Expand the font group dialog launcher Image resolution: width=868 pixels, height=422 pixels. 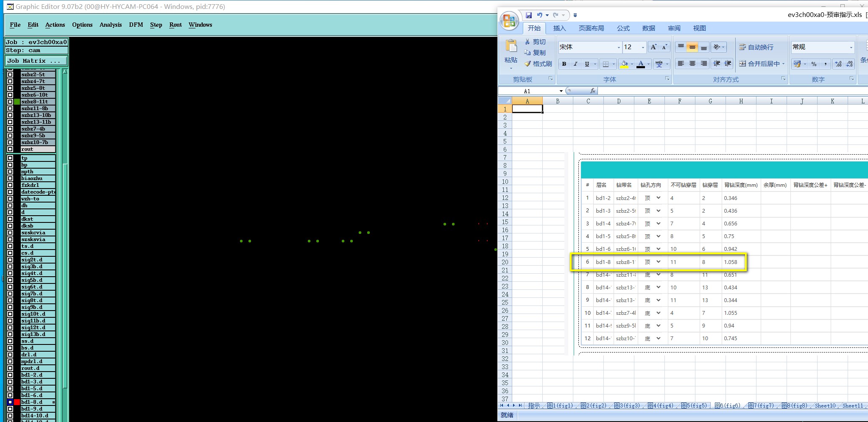point(667,79)
